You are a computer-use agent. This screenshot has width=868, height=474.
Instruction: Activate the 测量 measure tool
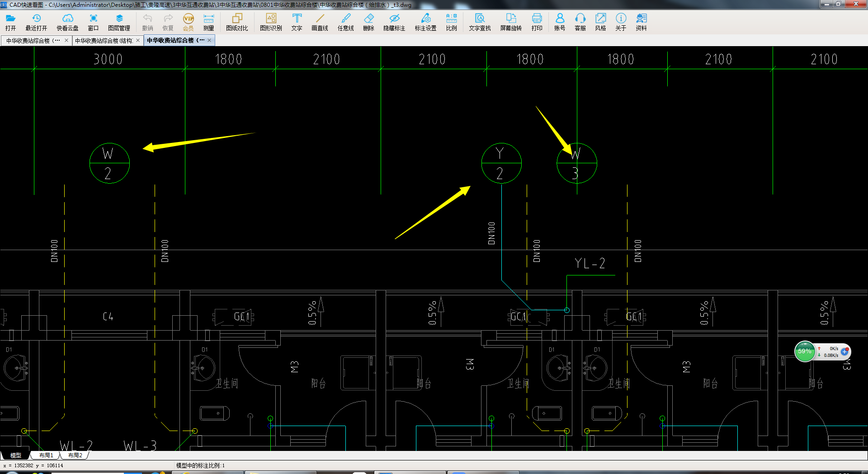[x=208, y=22]
